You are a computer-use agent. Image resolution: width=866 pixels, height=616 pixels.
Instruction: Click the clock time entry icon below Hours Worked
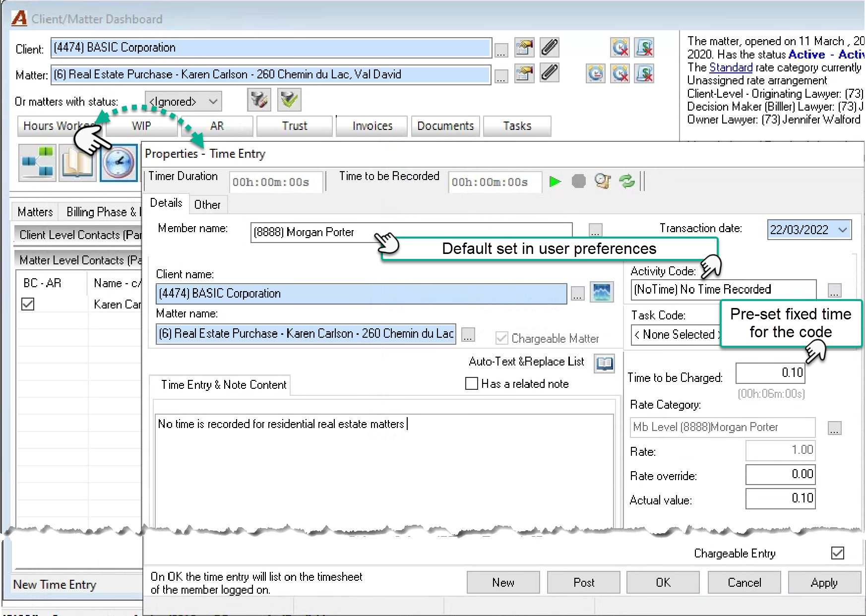coord(119,163)
